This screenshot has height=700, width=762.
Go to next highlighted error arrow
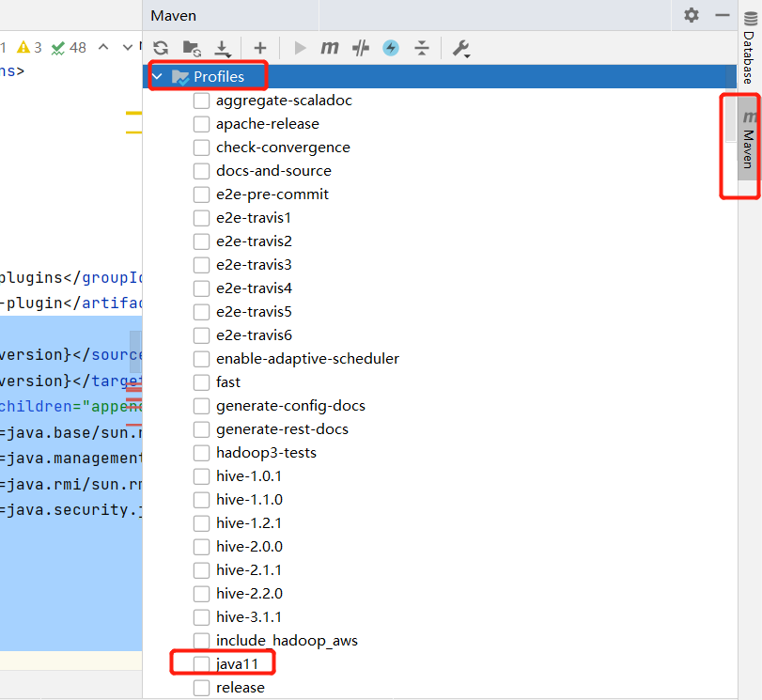(x=128, y=47)
